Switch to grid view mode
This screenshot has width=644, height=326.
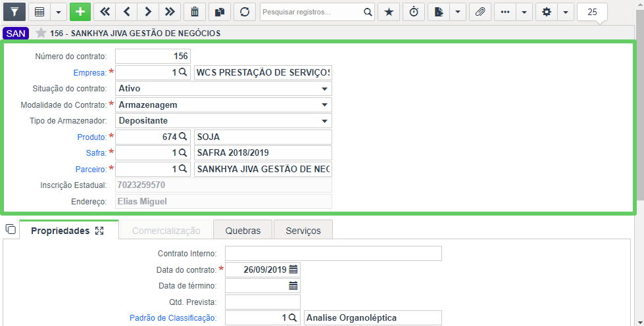[x=39, y=12]
